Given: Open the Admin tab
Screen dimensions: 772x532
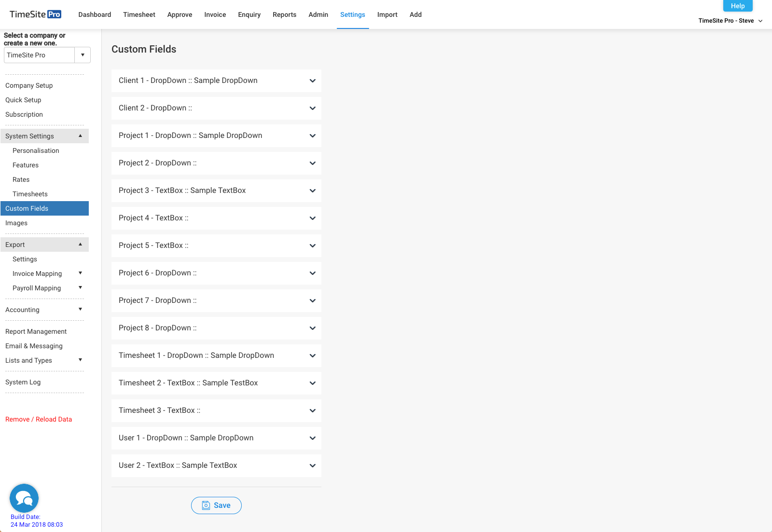Looking at the screenshot, I should coord(318,14).
